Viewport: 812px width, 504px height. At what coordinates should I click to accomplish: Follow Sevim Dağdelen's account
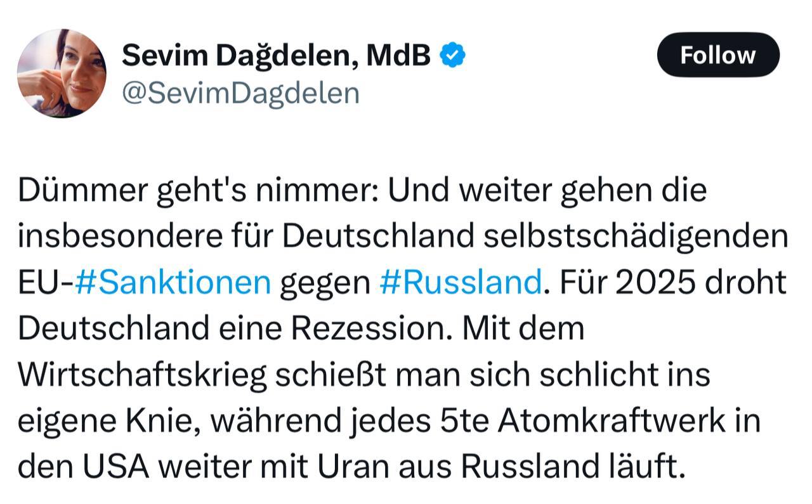(x=718, y=55)
